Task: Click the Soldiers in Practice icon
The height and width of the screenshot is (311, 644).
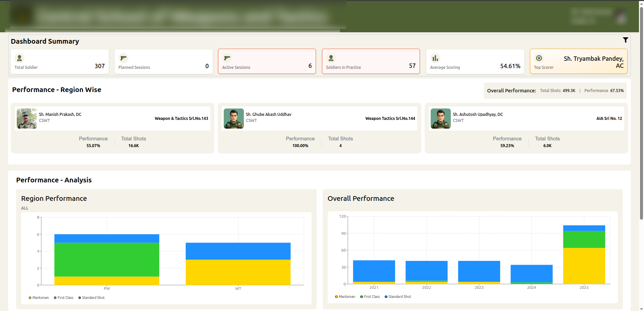Action: (331, 58)
